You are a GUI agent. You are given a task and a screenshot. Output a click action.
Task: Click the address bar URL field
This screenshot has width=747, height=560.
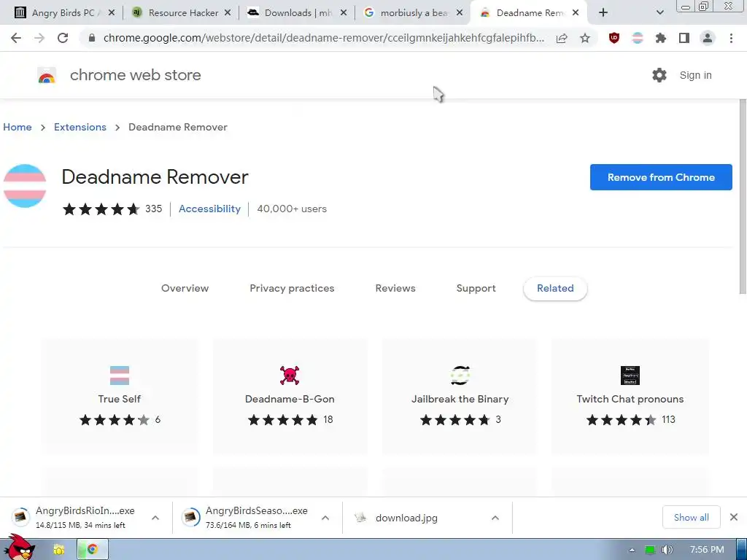point(324,38)
